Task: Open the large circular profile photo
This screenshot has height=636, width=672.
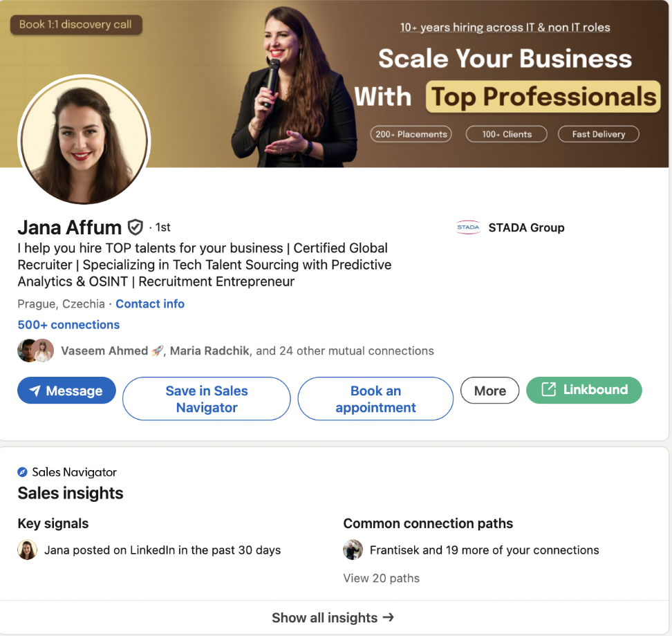Action: 84,139
